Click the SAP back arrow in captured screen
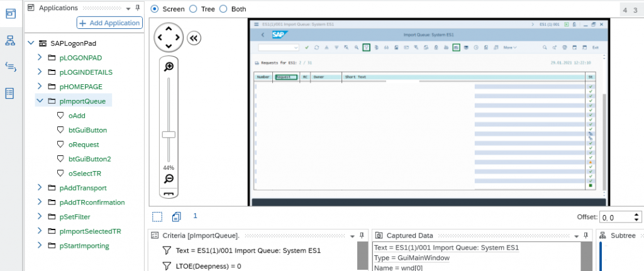The height and width of the screenshot is (271, 644). point(263,35)
